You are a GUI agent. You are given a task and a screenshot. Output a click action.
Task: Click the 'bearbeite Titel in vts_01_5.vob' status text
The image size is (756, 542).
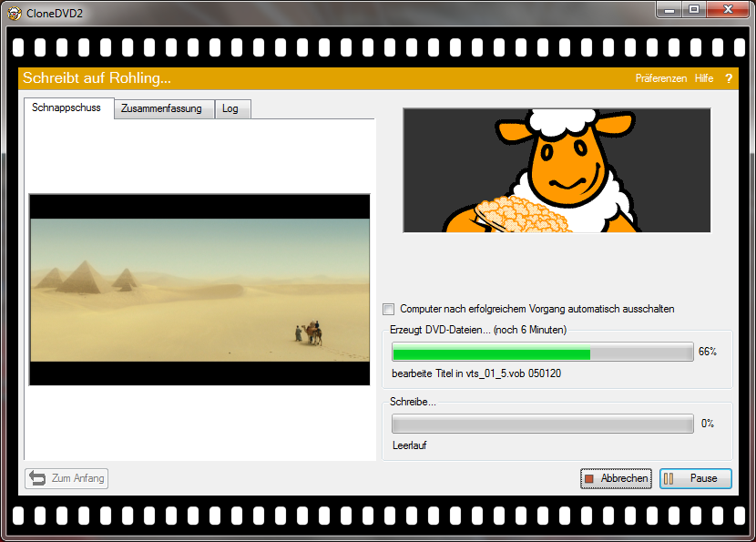pyautogui.click(x=476, y=373)
